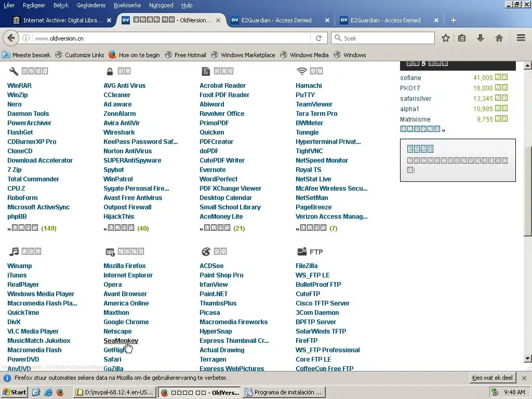
Task: Click the info icon in notification bar
Action: (x=7, y=378)
